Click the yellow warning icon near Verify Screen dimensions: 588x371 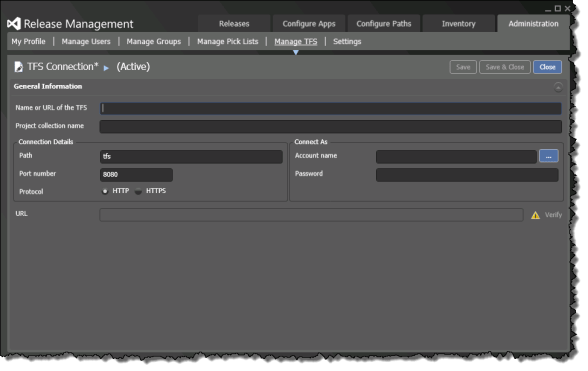535,215
